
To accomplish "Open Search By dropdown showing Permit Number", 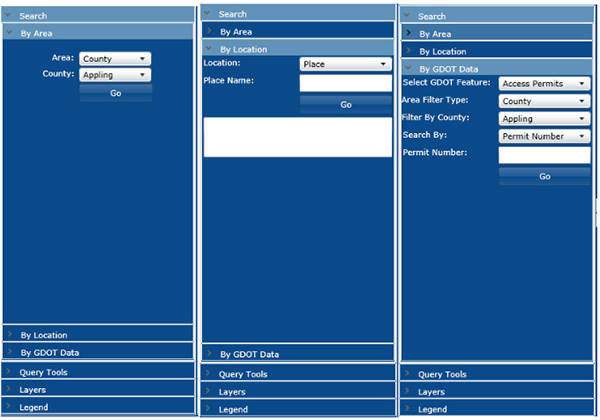I will click(x=544, y=136).
